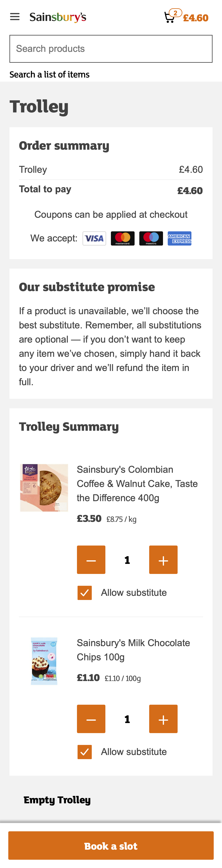Screen dimensions: 222x868
Task: Click the Visa card icon
Action: (x=95, y=239)
